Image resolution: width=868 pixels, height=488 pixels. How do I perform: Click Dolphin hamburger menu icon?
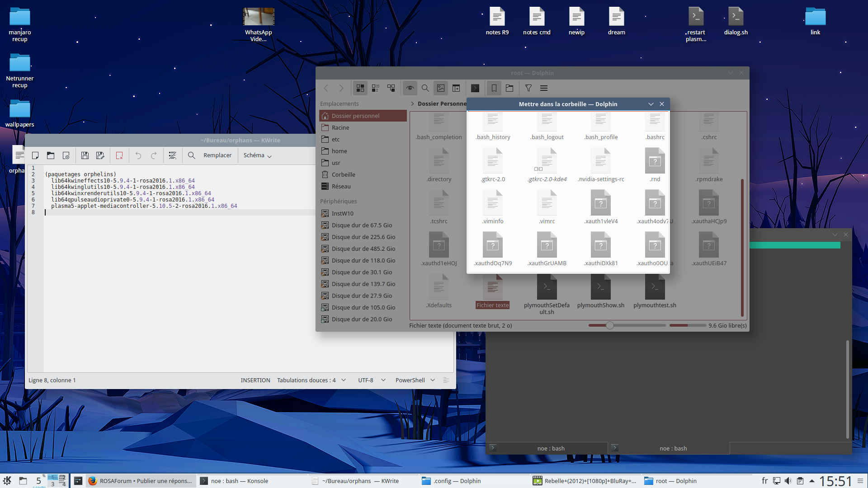pyautogui.click(x=544, y=88)
